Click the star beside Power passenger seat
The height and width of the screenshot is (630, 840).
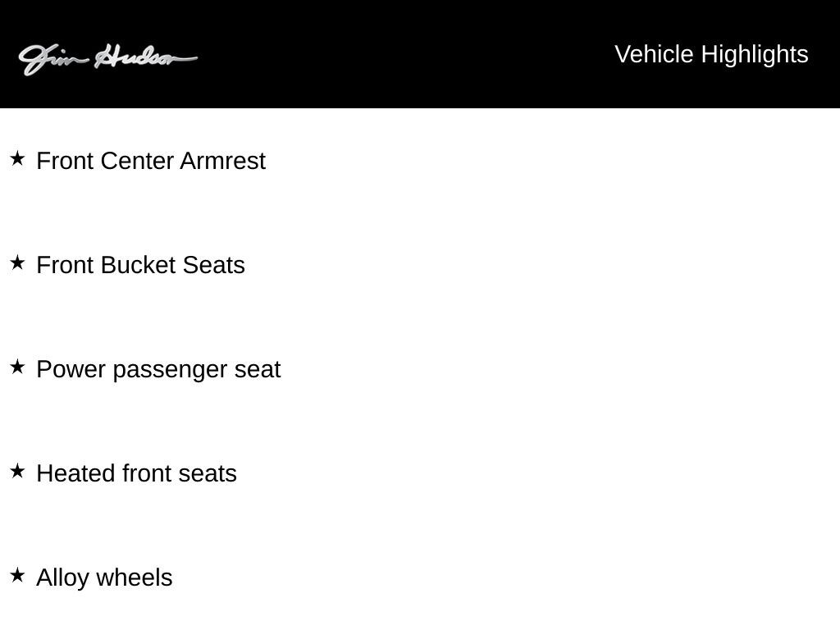click(x=18, y=367)
